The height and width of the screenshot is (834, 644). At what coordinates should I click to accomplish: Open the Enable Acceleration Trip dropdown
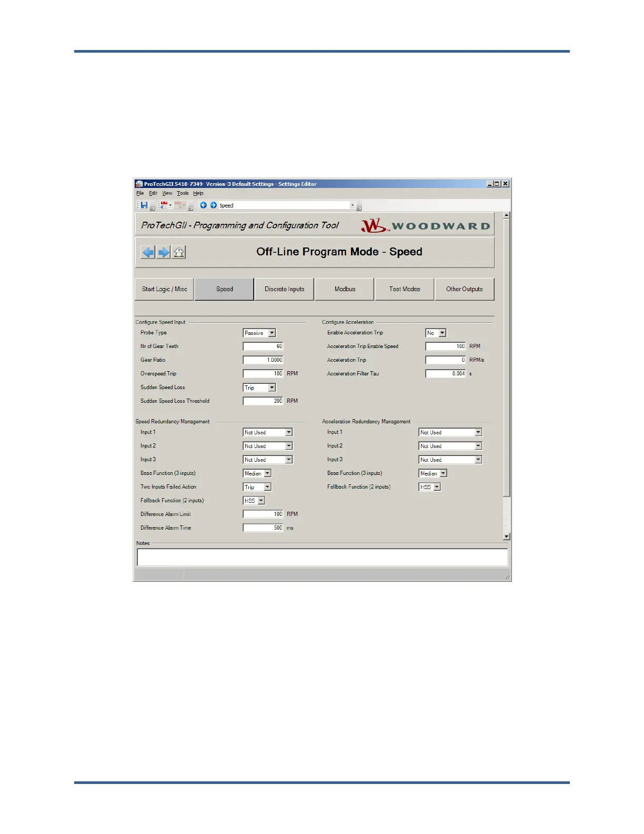tap(442, 333)
